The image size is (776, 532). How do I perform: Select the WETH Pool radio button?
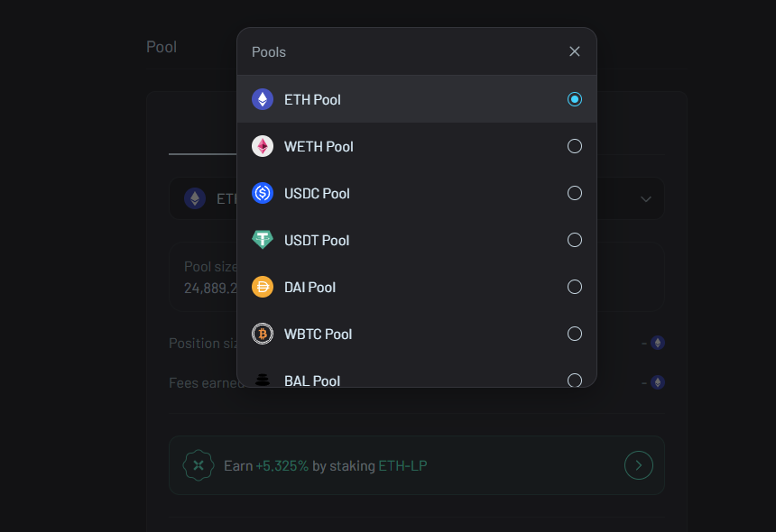(x=575, y=146)
